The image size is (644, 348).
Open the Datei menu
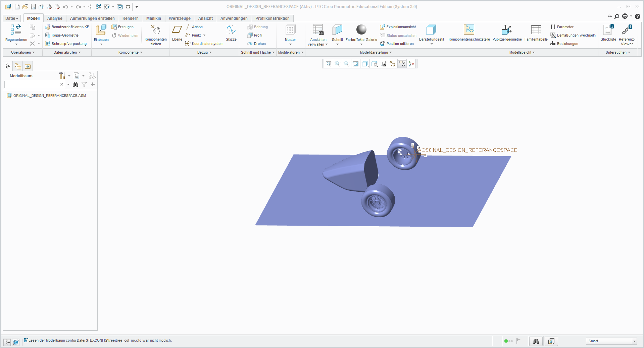(x=12, y=18)
